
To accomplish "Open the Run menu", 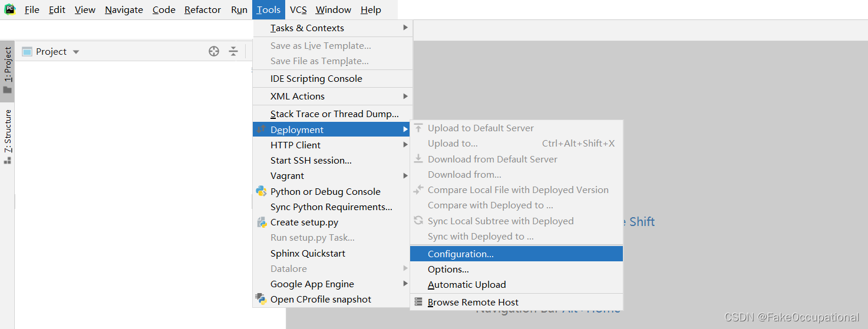I will [x=239, y=9].
